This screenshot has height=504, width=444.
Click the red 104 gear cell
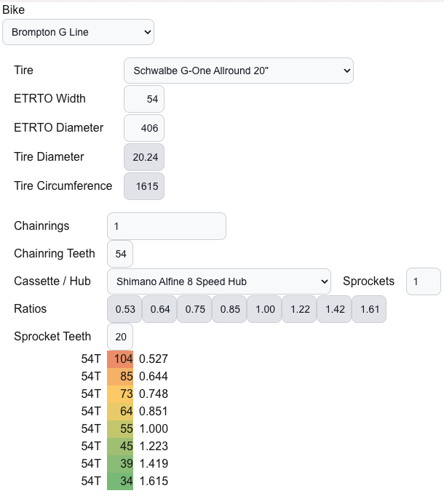[120, 359]
